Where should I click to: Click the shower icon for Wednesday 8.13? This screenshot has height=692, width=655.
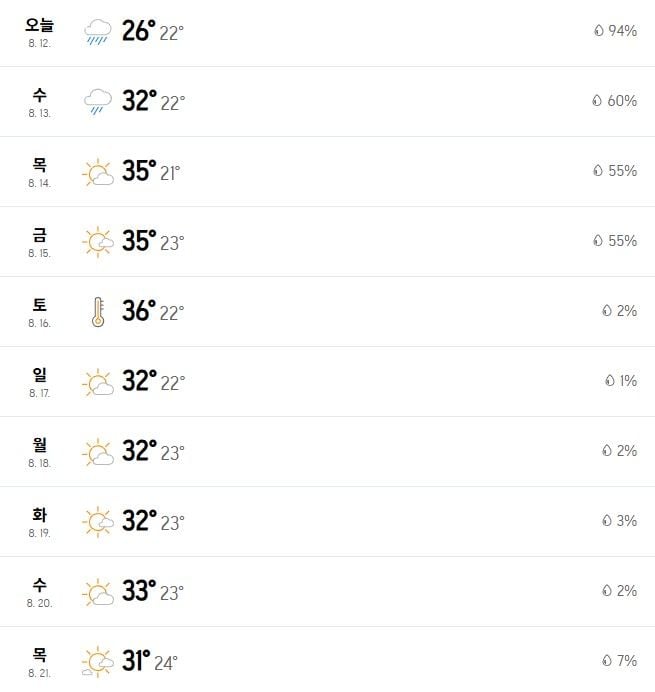(x=98, y=102)
